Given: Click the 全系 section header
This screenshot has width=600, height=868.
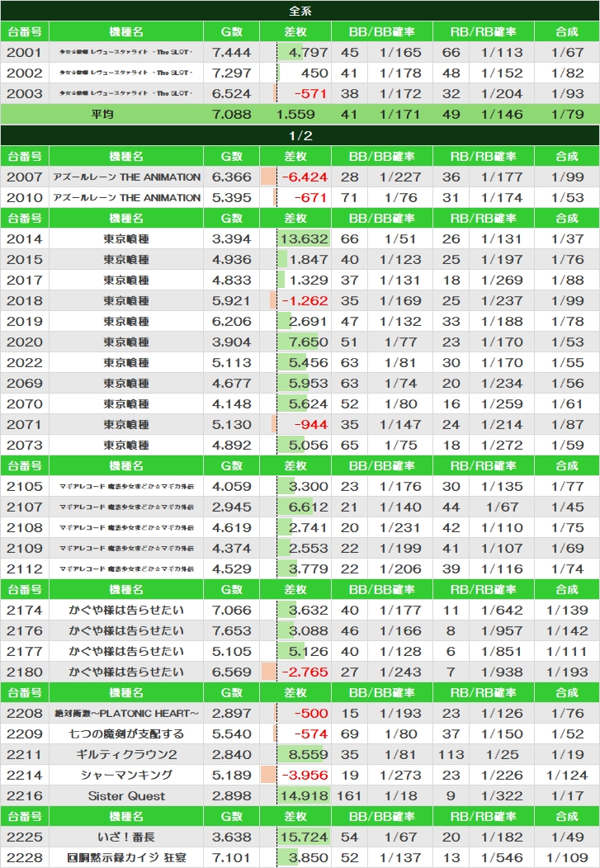Looking at the screenshot, I should (300, 11).
